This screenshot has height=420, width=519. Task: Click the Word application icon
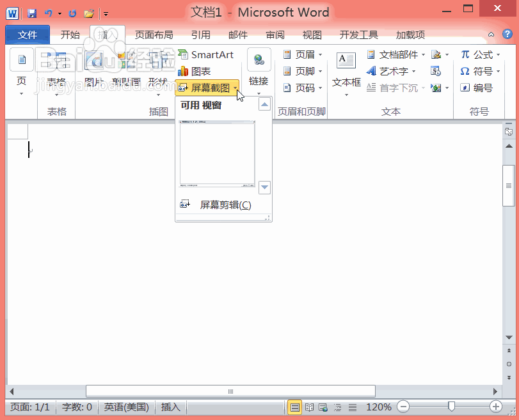click(12, 13)
